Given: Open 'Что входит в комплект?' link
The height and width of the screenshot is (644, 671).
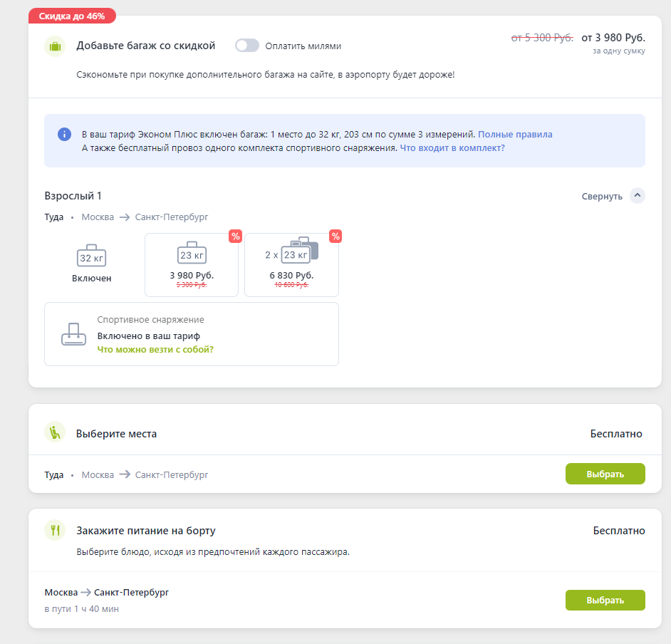Looking at the screenshot, I should tap(452, 148).
